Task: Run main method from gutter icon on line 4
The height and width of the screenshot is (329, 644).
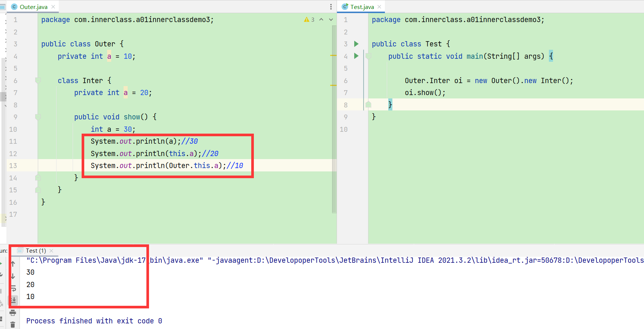Action: click(356, 56)
